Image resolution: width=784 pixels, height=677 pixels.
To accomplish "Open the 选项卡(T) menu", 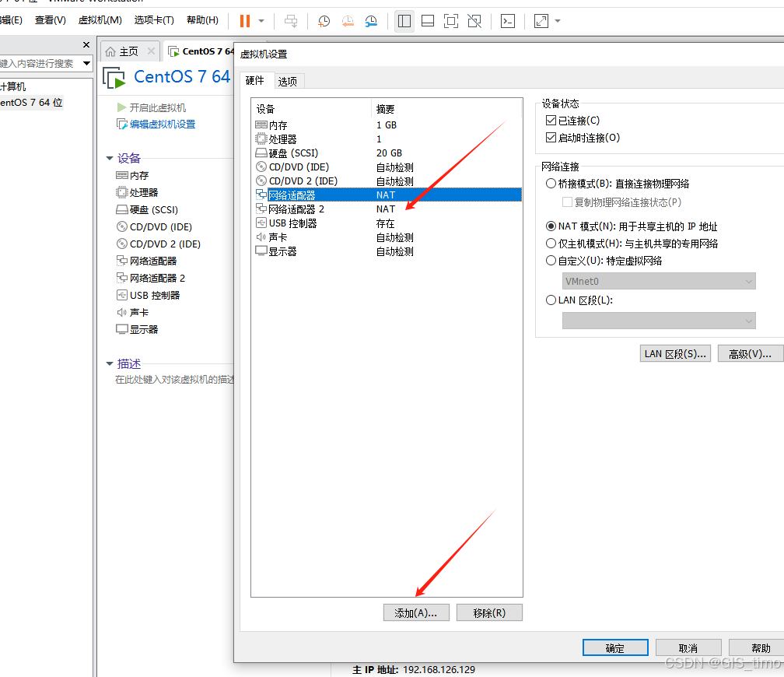I will pyautogui.click(x=154, y=20).
